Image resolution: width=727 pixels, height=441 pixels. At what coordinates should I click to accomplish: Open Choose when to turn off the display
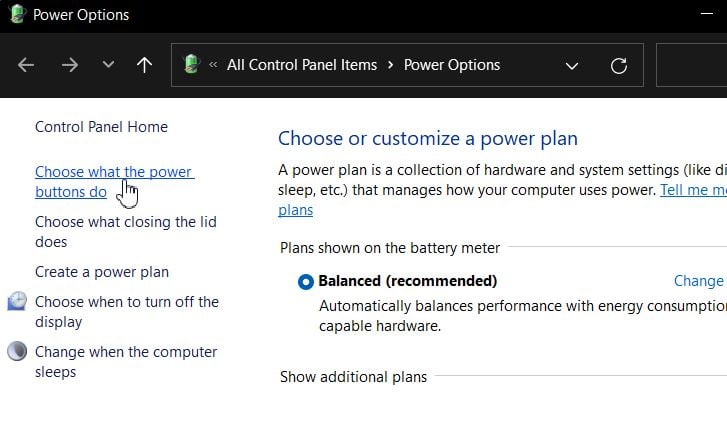point(127,312)
